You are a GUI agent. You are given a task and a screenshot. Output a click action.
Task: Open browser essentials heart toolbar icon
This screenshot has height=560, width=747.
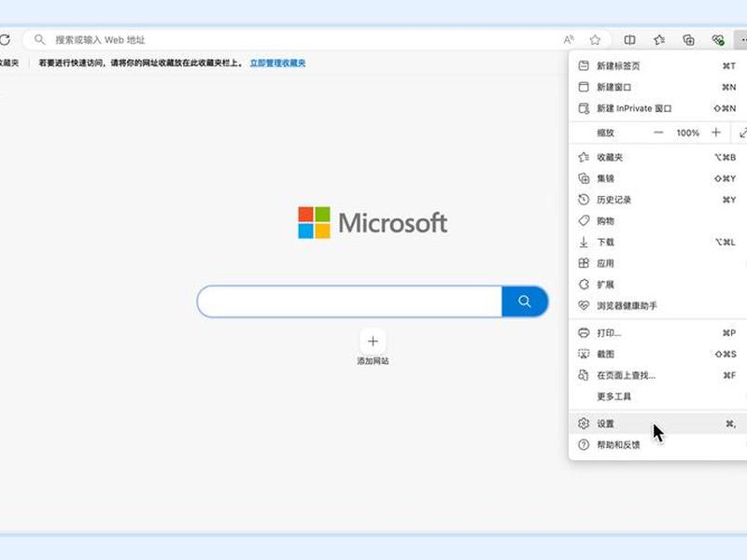(718, 40)
